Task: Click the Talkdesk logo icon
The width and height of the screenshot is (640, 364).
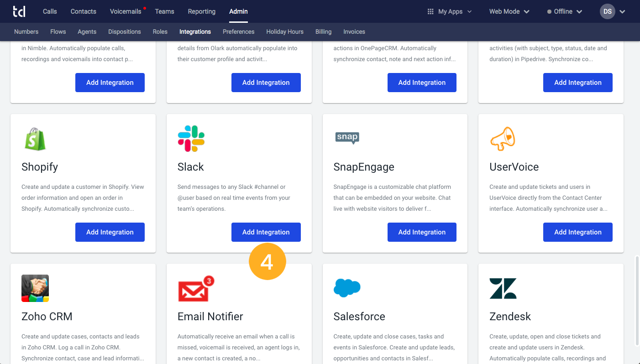Action: 19,11
